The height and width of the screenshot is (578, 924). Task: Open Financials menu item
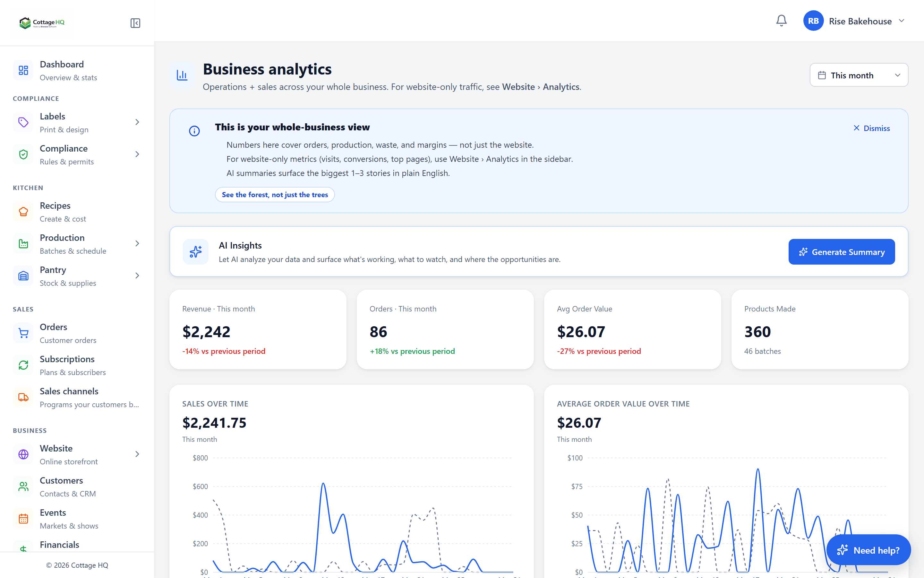(77, 545)
